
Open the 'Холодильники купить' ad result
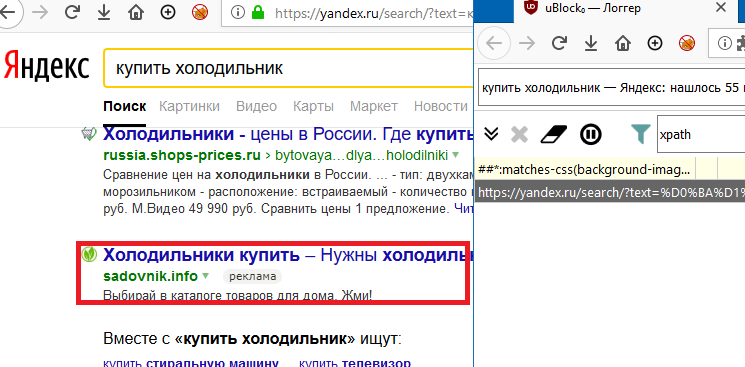287,256
